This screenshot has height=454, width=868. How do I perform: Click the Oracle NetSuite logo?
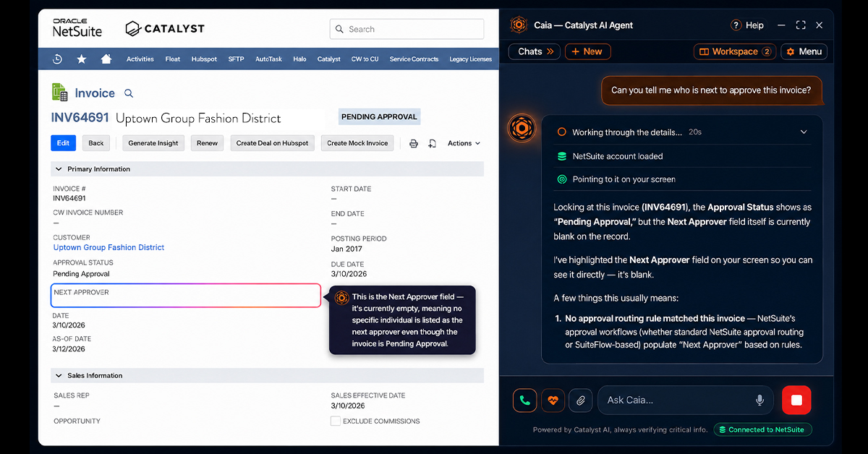tap(77, 28)
